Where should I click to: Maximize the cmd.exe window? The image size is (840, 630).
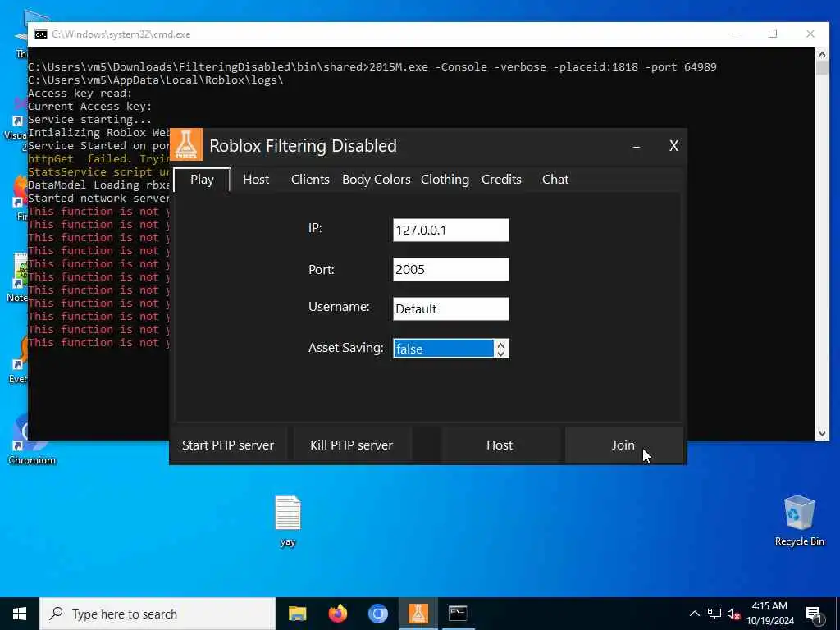[x=773, y=34]
